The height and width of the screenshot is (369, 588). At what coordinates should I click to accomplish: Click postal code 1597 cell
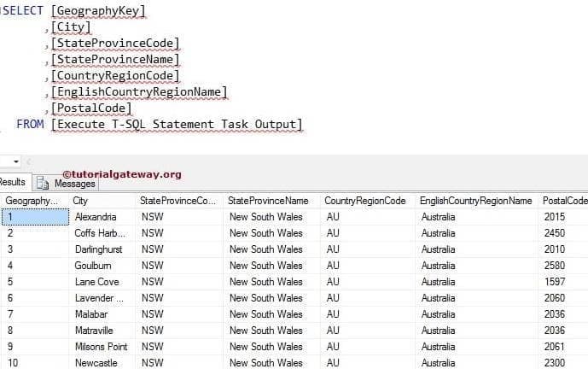click(563, 282)
